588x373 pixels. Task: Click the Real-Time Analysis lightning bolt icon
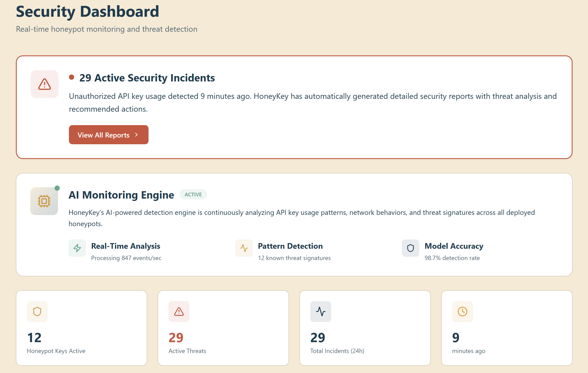point(77,248)
